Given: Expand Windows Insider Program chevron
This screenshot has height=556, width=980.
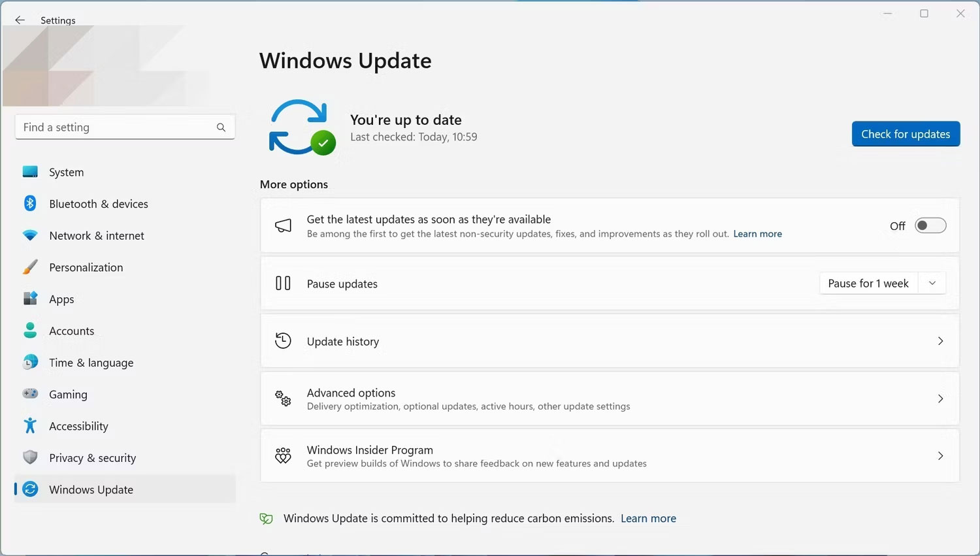Looking at the screenshot, I should pyautogui.click(x=940, y=456).
